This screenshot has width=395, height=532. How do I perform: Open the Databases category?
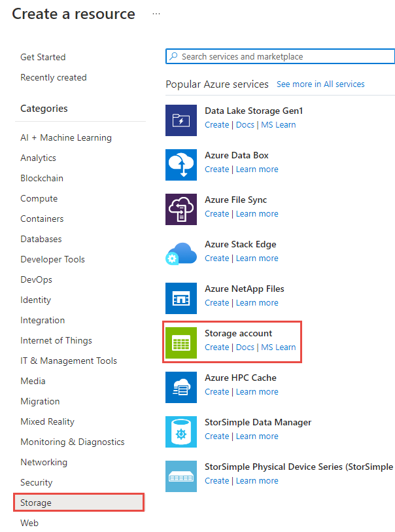41,239
